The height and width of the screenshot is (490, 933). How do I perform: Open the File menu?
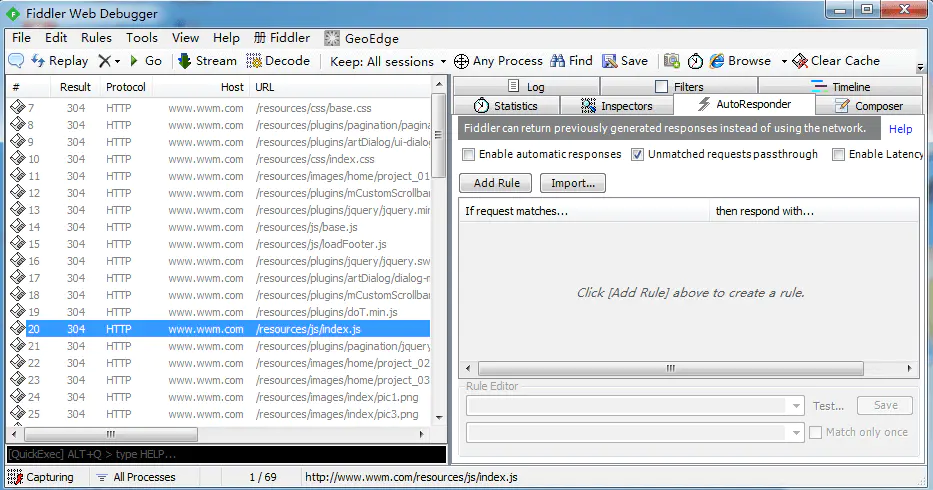(21, 38)
